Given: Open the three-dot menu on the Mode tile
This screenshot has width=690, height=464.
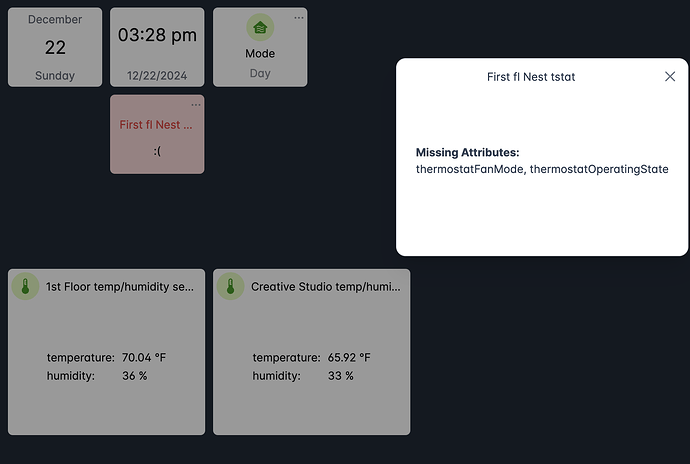Looking at the screenshot, I should [298, 18].
